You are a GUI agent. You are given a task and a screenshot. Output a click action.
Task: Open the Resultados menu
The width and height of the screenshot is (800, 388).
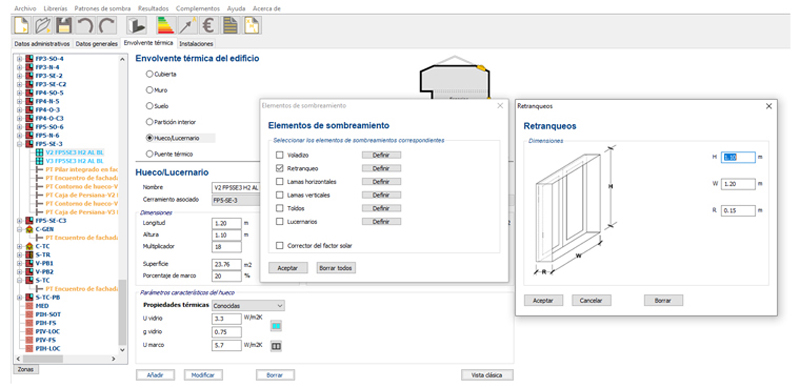[x=153, y=9]
